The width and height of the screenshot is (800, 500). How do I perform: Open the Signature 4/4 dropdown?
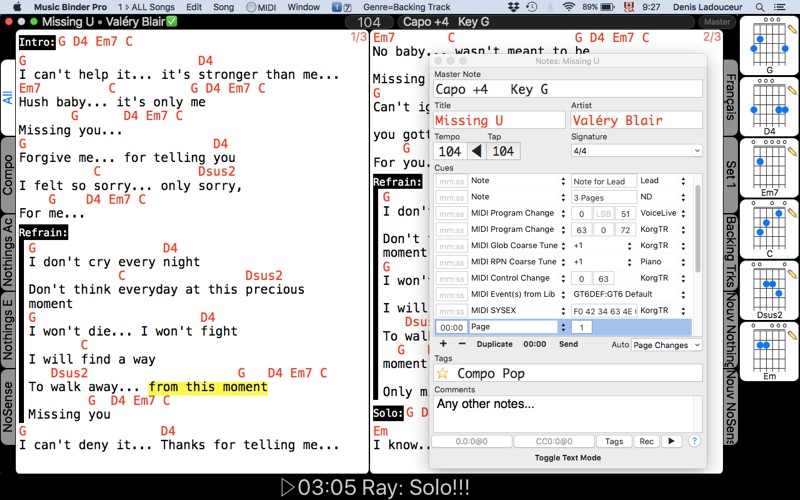[x=636, y=151]
